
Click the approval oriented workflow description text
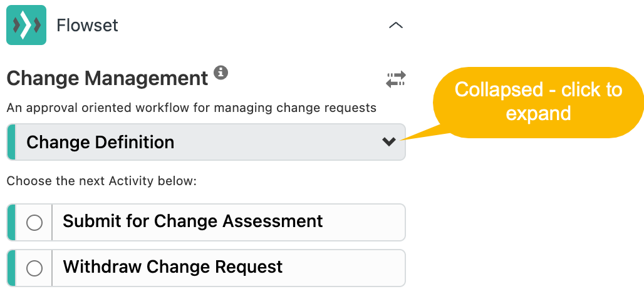click(x=192, y=108)
